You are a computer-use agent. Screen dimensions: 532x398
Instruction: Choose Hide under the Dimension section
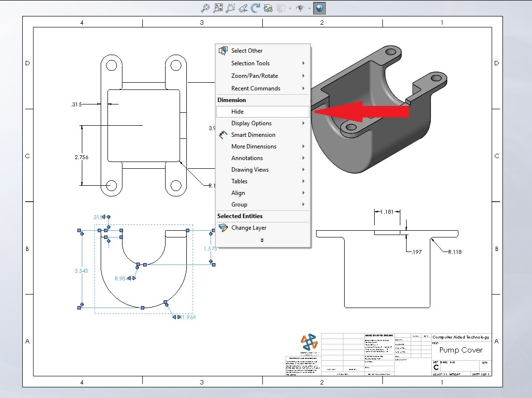238,111
